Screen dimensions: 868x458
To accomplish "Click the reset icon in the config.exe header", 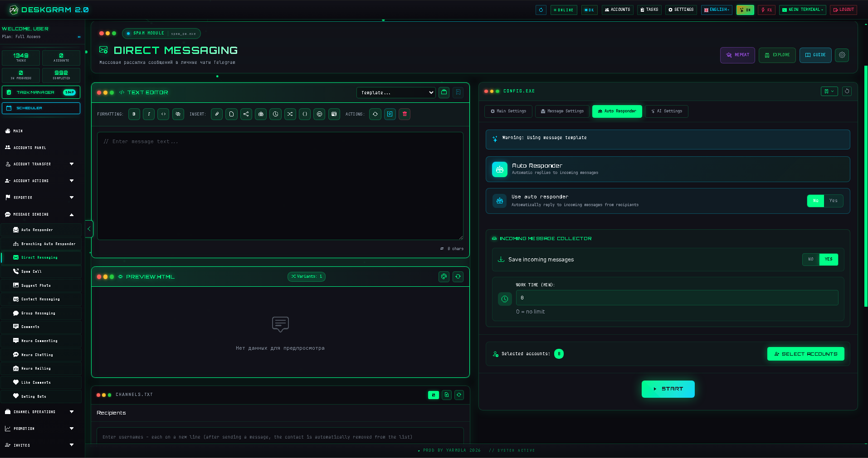I will coord(847,91).
